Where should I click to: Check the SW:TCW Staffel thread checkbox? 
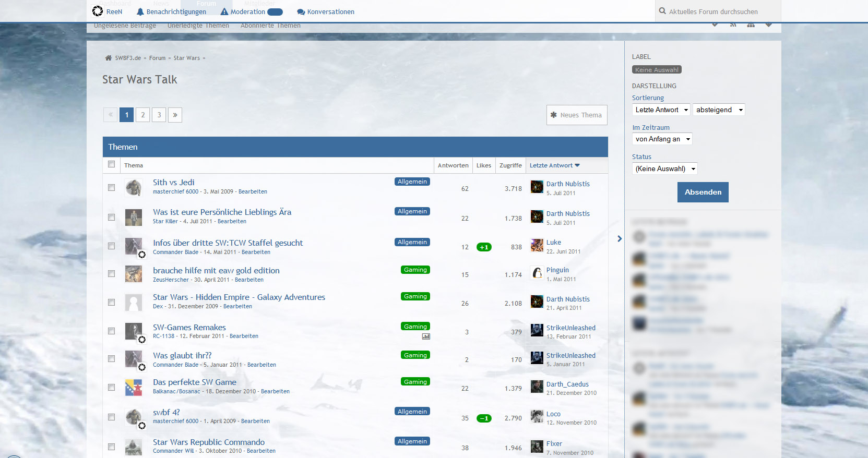click(x=111, y=246)
